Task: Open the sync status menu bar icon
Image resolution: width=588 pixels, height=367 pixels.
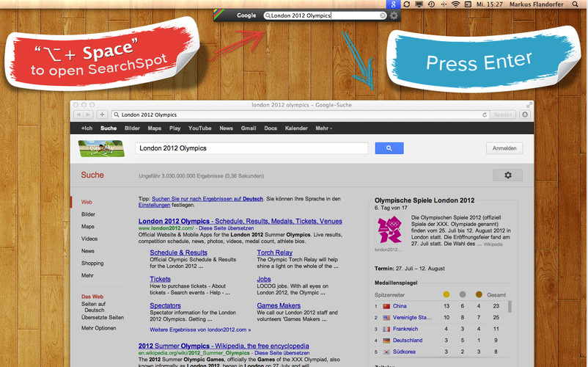Action: 406,4
